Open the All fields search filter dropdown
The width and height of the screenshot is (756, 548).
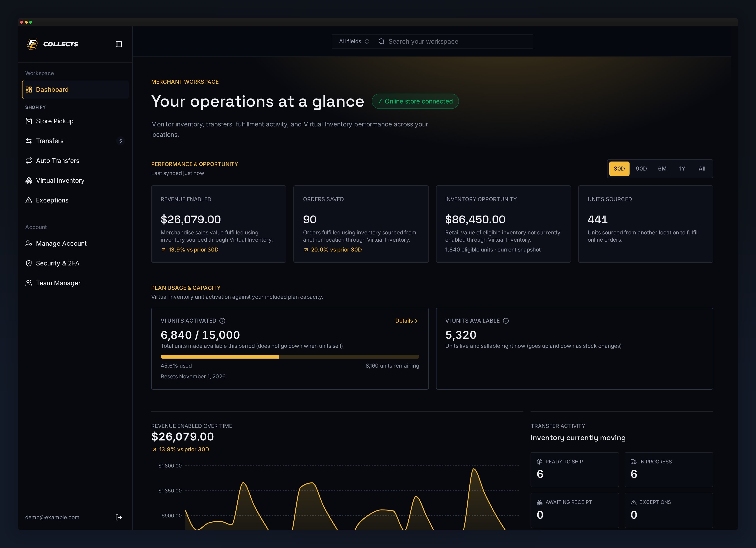(x=354, y=41)
